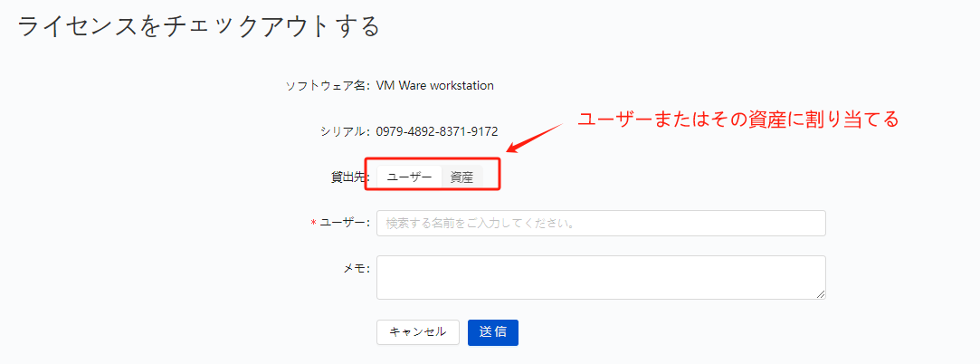Click inside the メモ text area
Viewport: 980px width, 364px height.
pos(601,277)
